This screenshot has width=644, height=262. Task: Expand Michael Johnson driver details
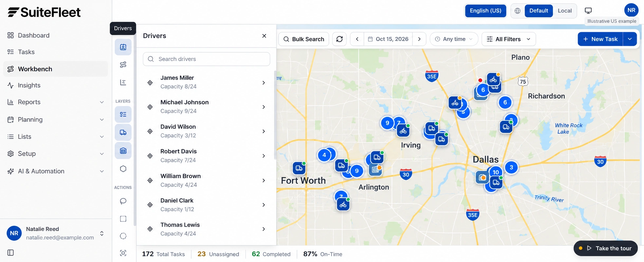point(264,107)
